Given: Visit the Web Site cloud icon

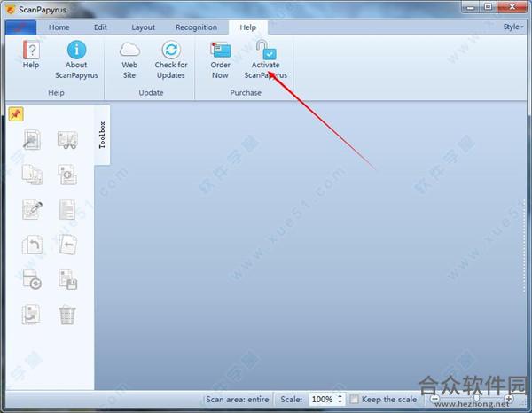Looking at the screenshot, I should 129,50.
